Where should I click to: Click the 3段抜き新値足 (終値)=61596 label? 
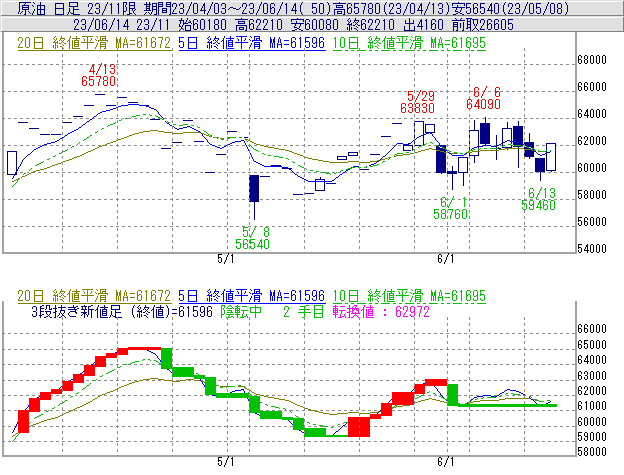point(122,311)
